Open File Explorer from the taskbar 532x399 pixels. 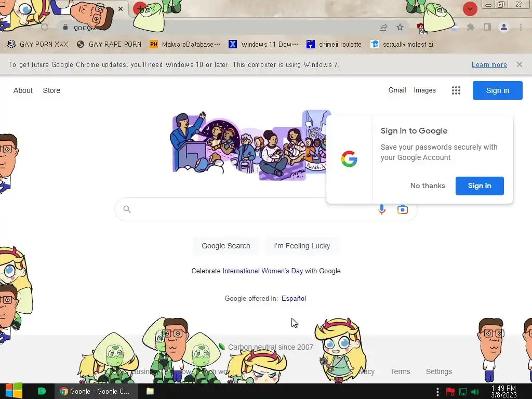(x=150, y=391)
